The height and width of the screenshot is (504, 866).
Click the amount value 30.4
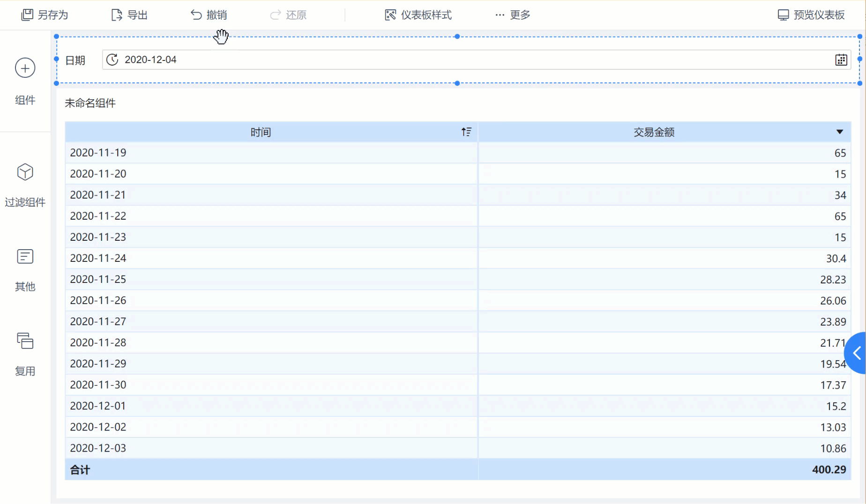click(836, 259)
